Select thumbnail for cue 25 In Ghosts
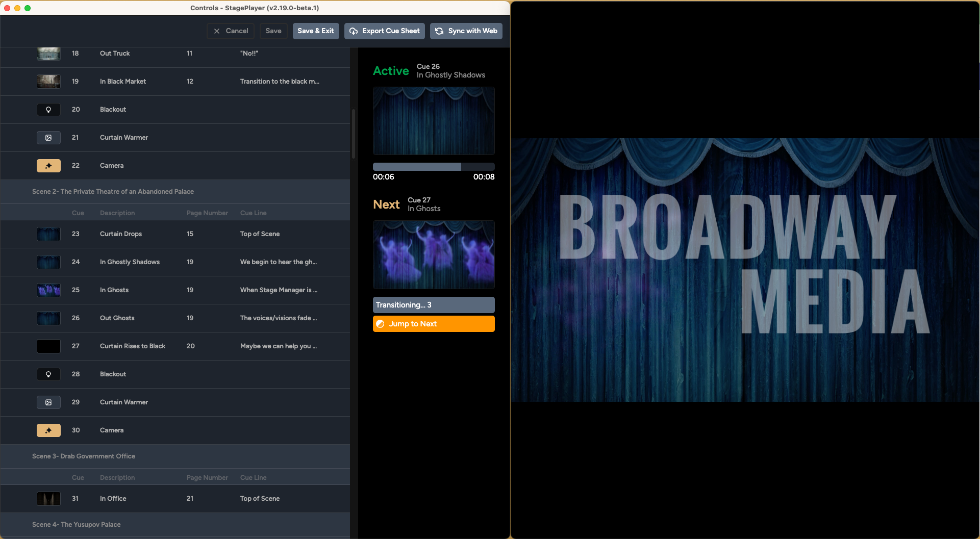 point(48,290)
